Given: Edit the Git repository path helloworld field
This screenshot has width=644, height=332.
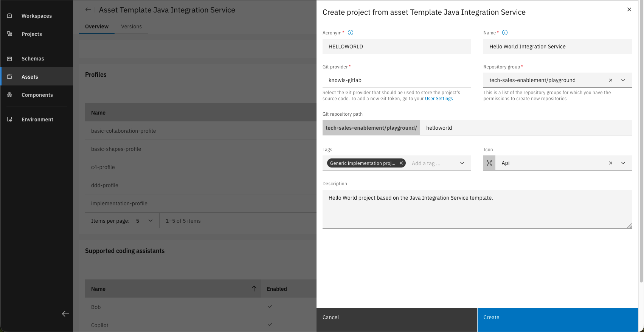Looking at the screenshot, I should pyautogui.click(x=526, y=128).
